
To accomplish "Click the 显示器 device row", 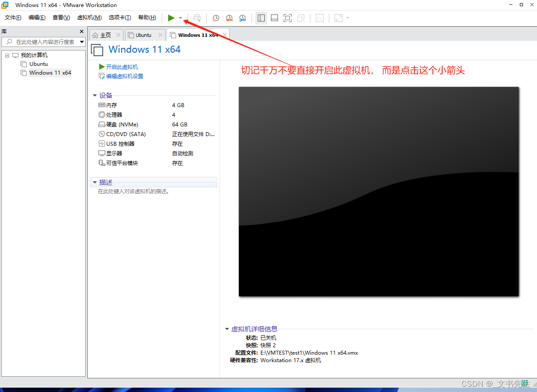I will (157, 154).
